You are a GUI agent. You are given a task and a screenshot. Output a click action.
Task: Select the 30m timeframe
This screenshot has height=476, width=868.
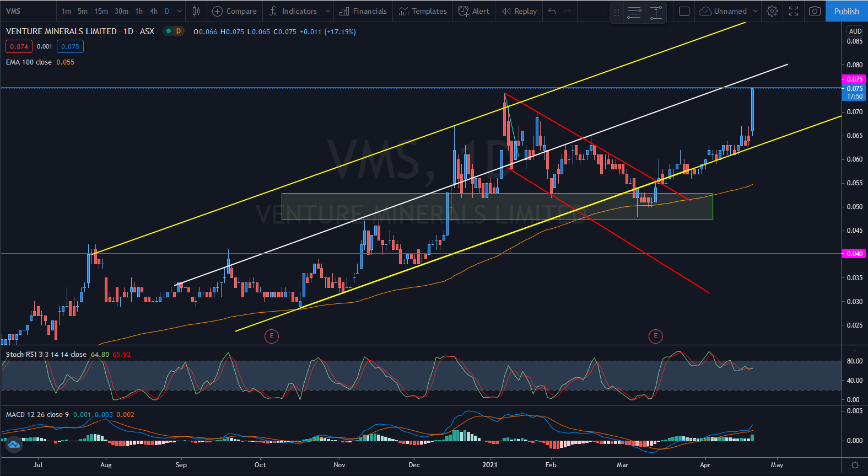click(121, 11)
